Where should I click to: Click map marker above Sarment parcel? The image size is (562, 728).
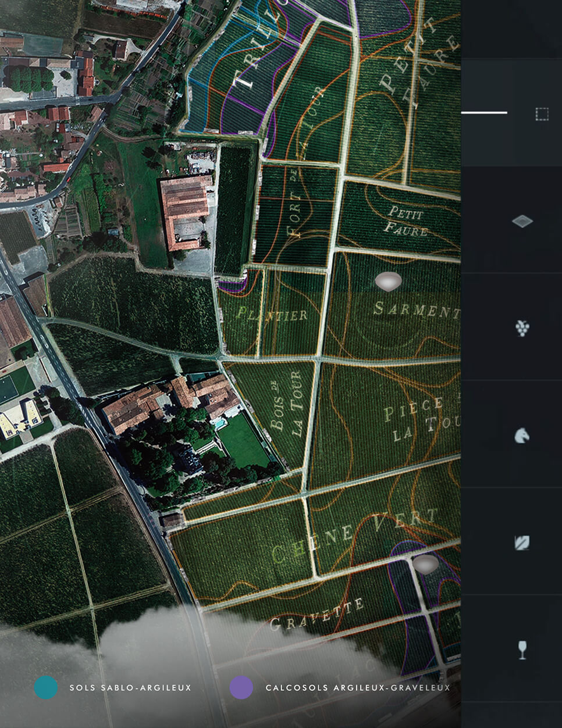click(388, 281)
